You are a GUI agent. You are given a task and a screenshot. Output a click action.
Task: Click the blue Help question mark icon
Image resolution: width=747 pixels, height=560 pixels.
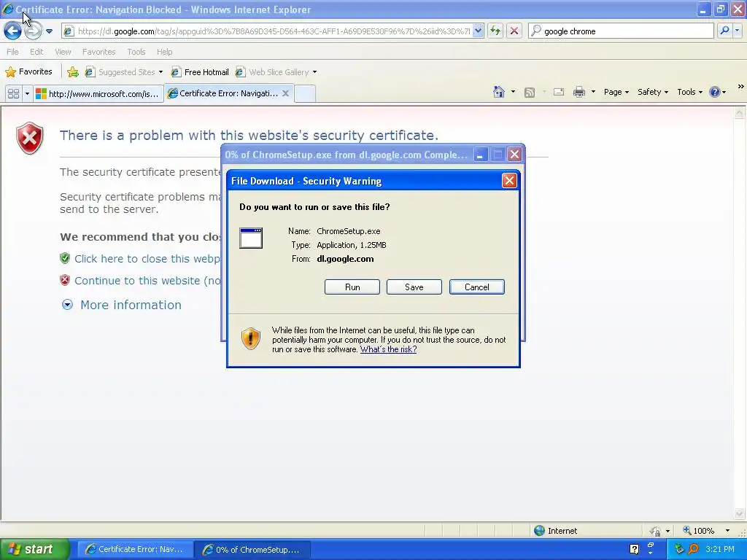715,92
